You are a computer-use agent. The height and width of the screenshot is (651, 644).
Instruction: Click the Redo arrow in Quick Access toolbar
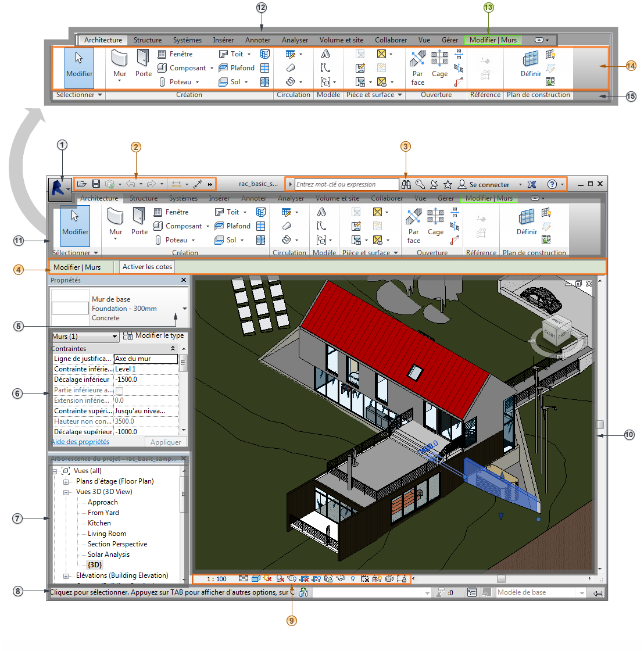pyautogui.click(x=152, y=184)
